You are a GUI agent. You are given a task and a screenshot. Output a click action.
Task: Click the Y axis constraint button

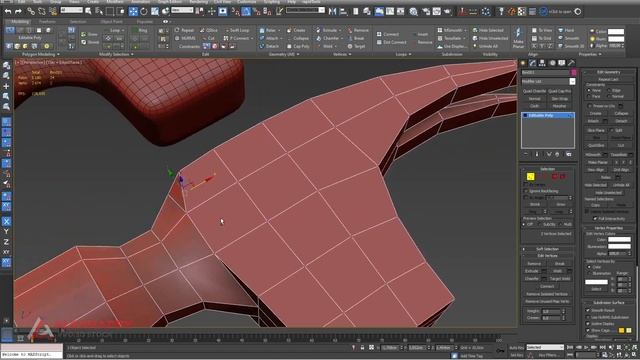click(7, 231)
